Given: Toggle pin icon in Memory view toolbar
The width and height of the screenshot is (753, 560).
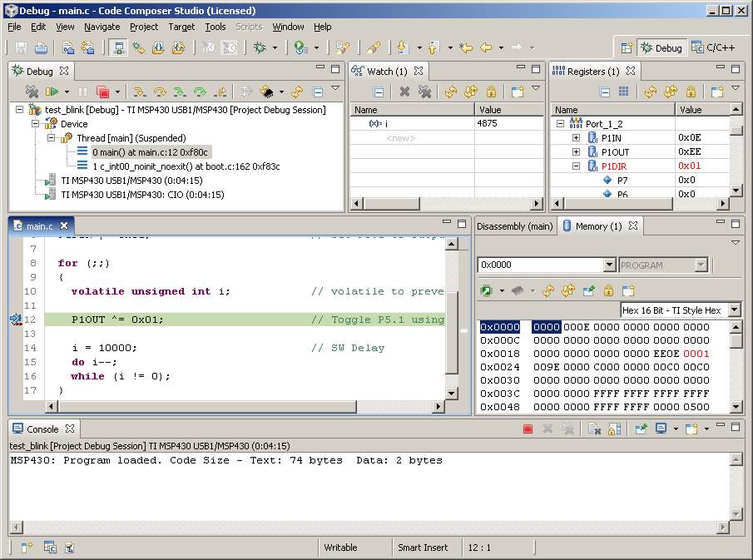Looking at the screenshot, I should coord(589,290).
